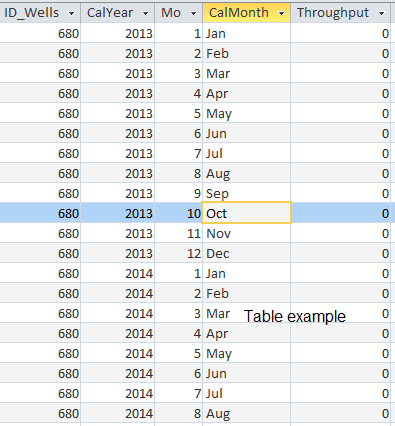The width and height of the screenshot is (395, 426).
Task: Click the Apr cell for year 2013
Action: click(247, 93)
